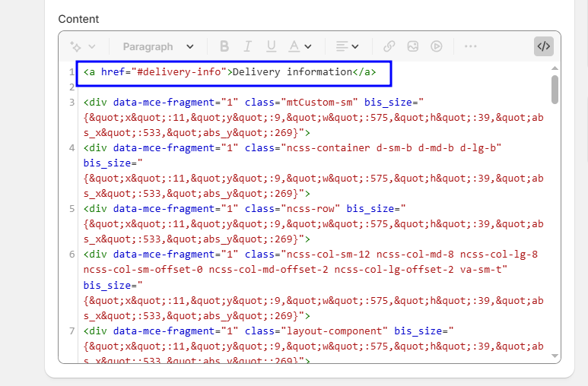
Task: Click the text color A icon
Action: tap(294, 46)
